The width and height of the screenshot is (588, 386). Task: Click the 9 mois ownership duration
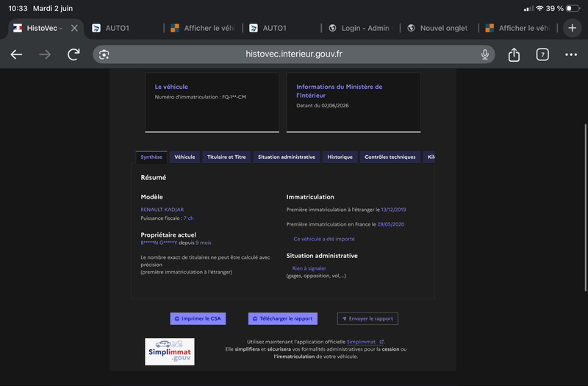(x=204, y=243)
